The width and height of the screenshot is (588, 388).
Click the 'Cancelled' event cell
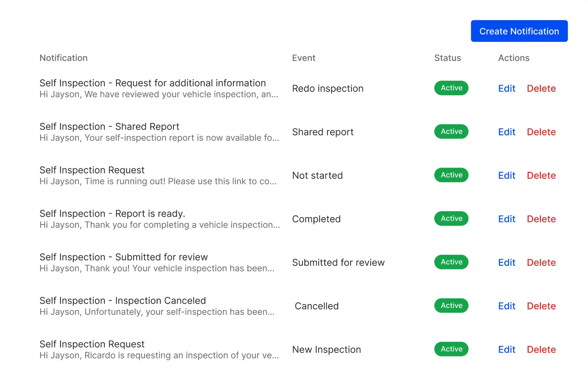[x=317, y=306]
